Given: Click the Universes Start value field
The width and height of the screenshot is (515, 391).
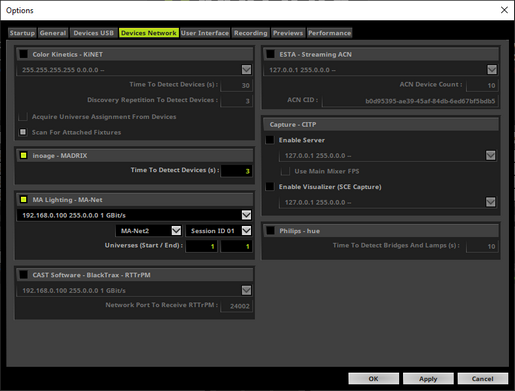Looking at the screenshot, I should [201, 246].
